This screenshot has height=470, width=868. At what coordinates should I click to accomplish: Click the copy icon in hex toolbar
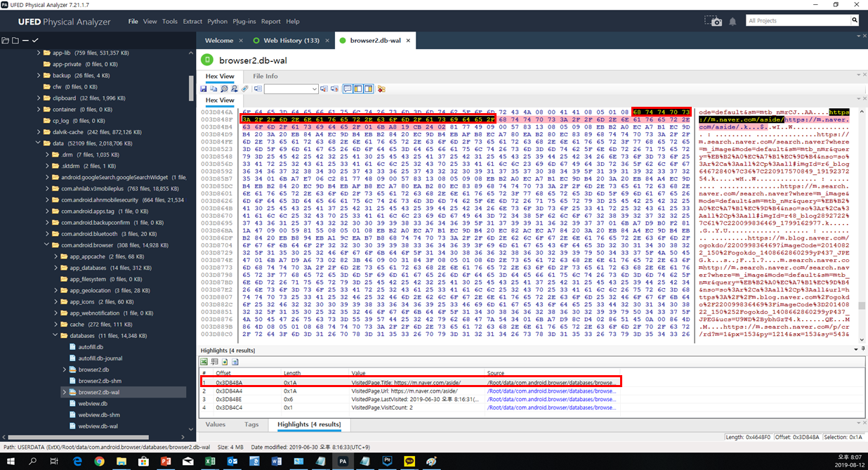click(213, 89)
